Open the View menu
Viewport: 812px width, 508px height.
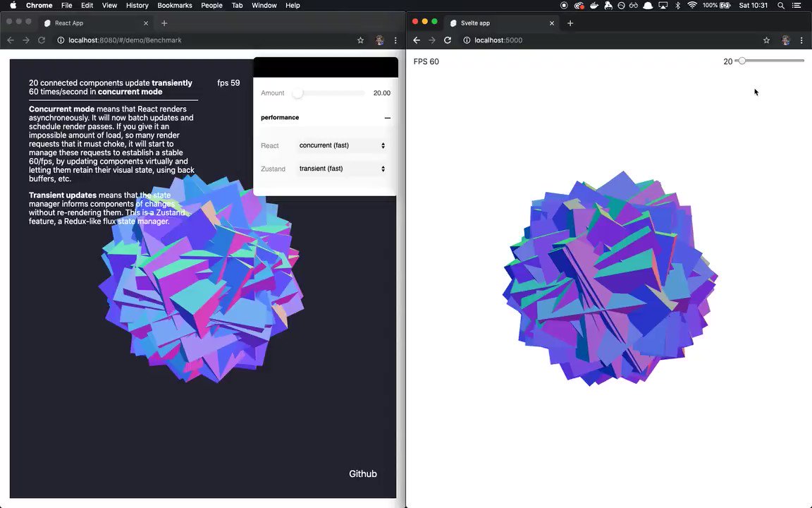point(109,5)
